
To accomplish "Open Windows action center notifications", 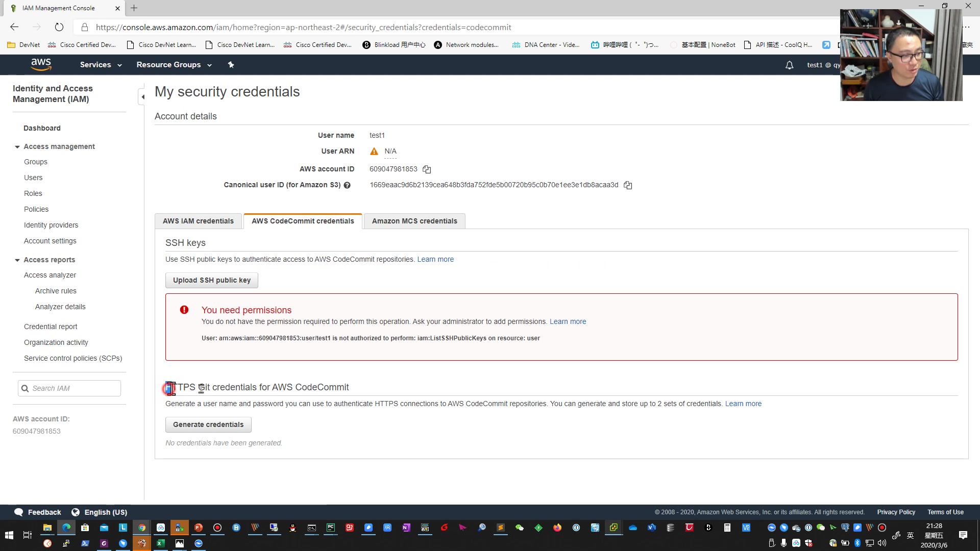I will pyautogui.click(x=963, y=535).
